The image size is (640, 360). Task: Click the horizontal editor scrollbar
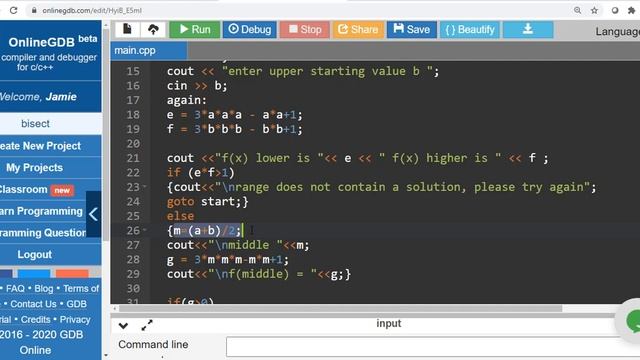pos(340,308)
